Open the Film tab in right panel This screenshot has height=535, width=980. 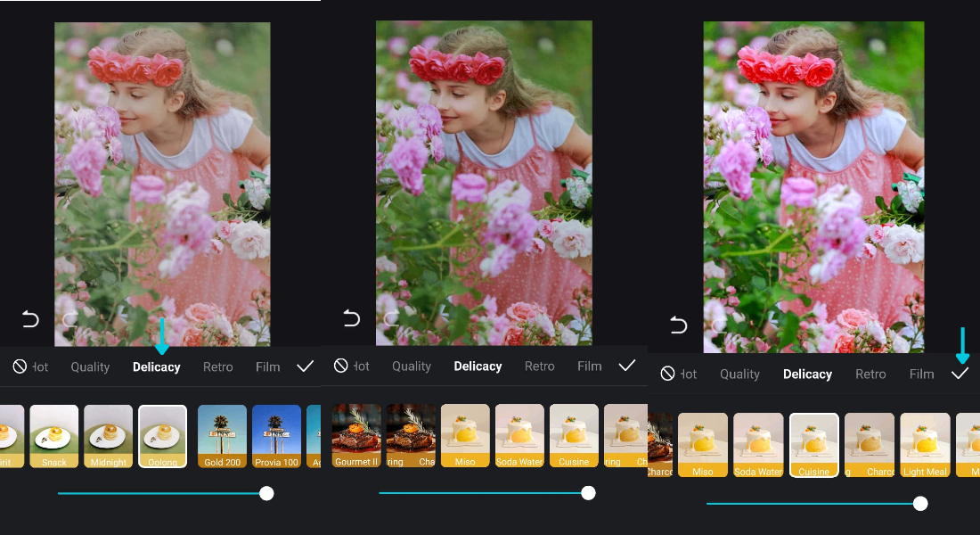click(921, 374)
